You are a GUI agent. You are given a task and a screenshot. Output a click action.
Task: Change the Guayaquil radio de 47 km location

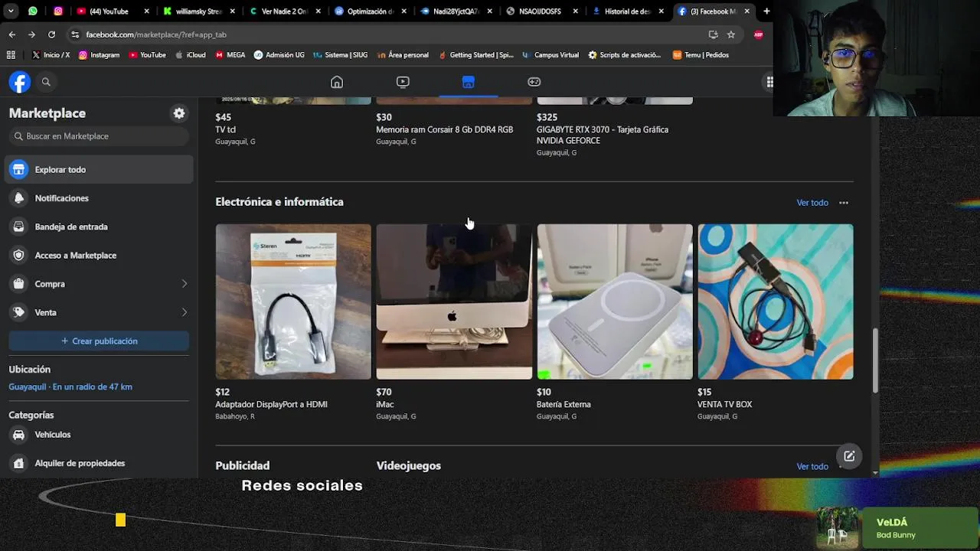click(70, 387)
